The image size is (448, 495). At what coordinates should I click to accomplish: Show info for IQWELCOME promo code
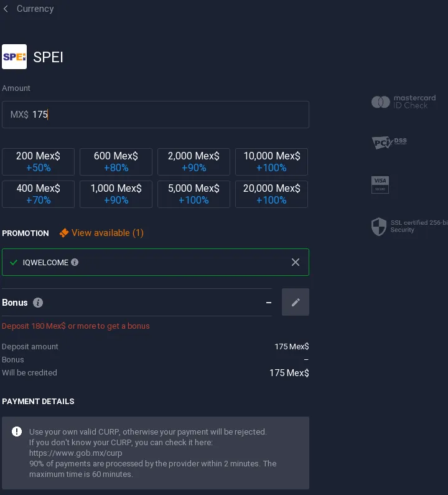(x=75, y=262)
